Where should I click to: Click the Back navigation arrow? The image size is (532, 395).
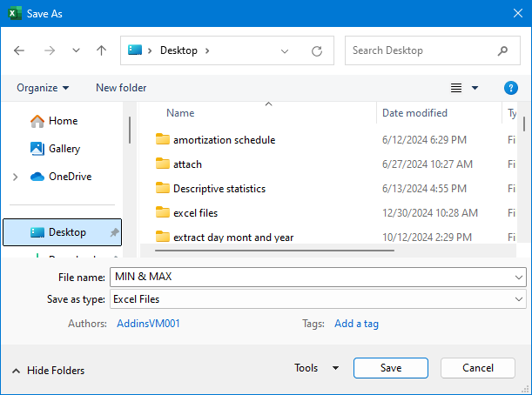coord(20,50)
